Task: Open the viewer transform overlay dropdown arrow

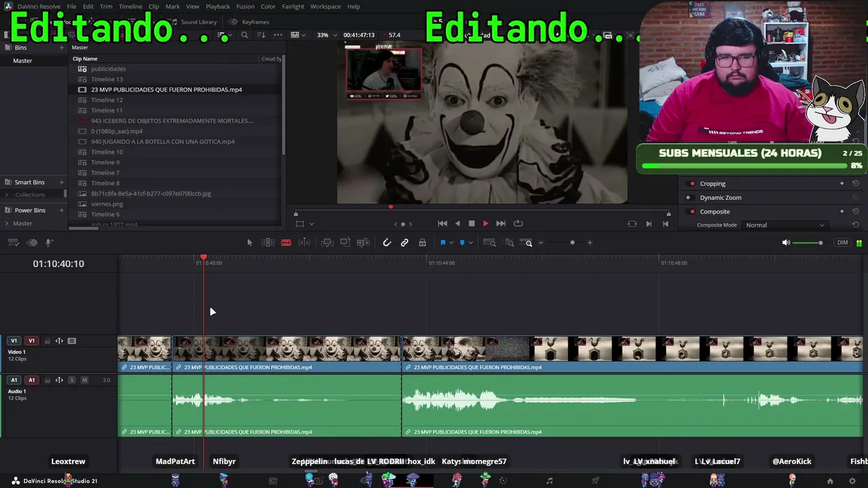Action: pos(311,224)
